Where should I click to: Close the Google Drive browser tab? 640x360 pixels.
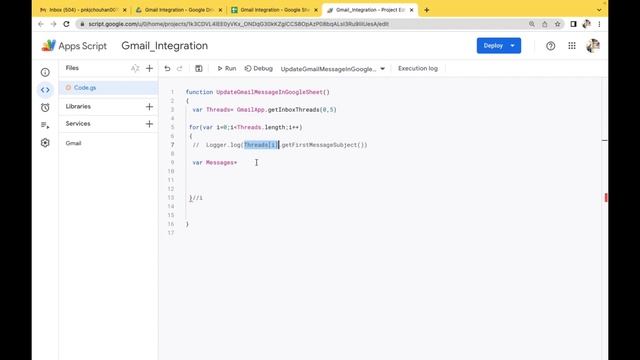[220, 10]
